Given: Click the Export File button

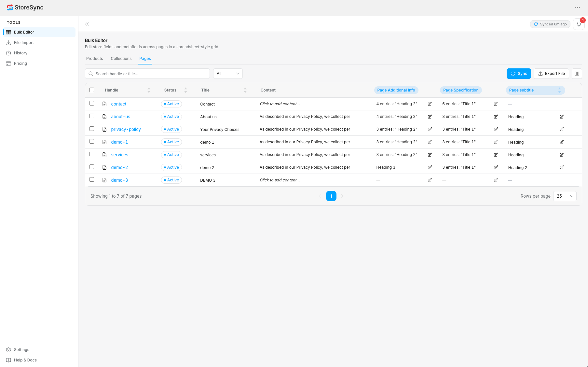Looking at the screenshot, I should tap(551, 74).
